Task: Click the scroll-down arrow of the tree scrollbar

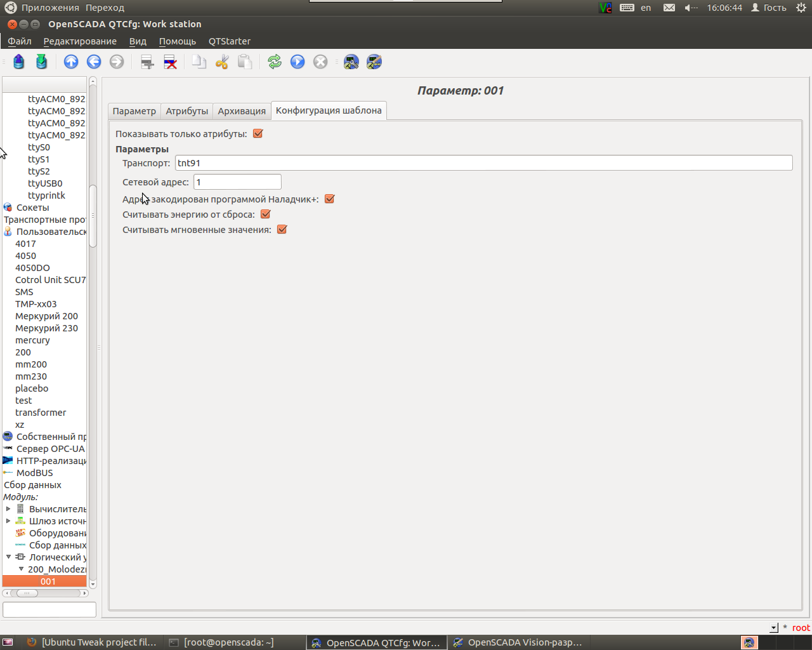Action: point(93,584)
